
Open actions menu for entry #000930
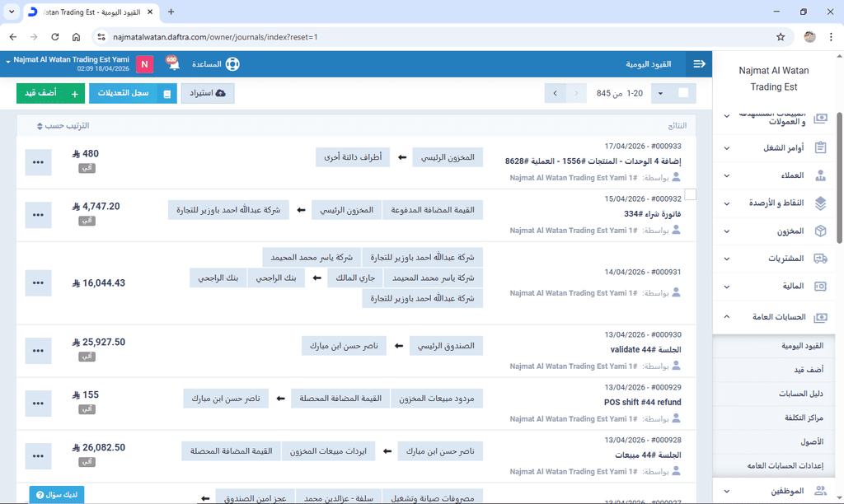(x=38, y=351)
